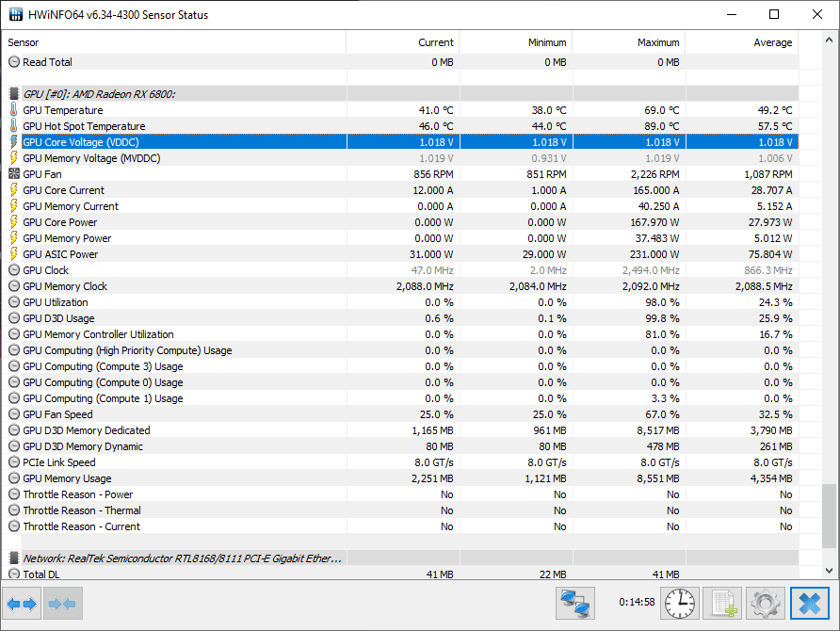840x631 pixels.
Task: Select the Throttle Reason - Current row
Action: pos(400,526)
